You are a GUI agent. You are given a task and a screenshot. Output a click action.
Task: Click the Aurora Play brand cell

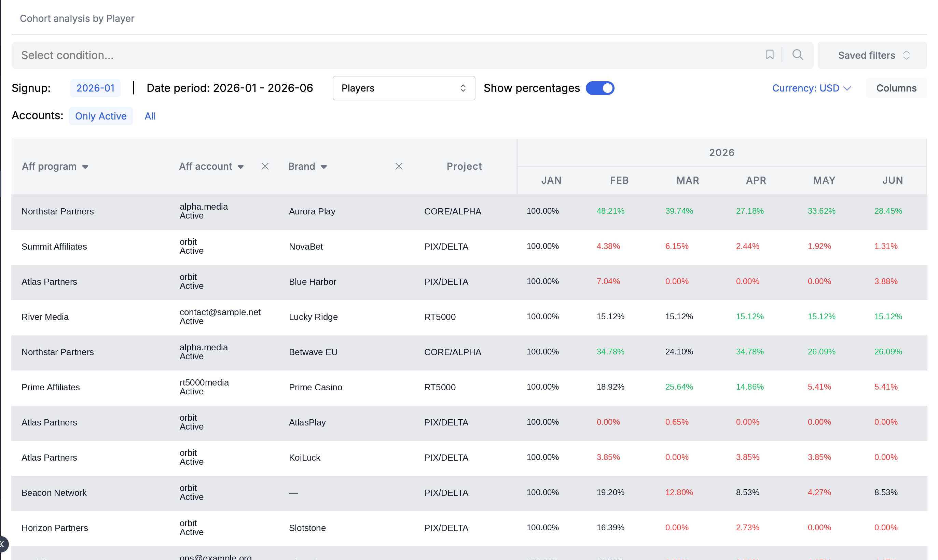312,211
